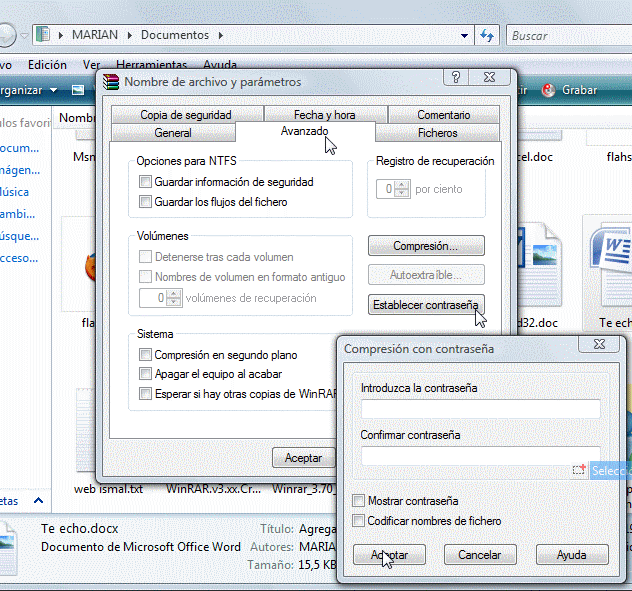632x591 pixels.
Task: Click the Introduzca la contraseña field
Action: 480,409
